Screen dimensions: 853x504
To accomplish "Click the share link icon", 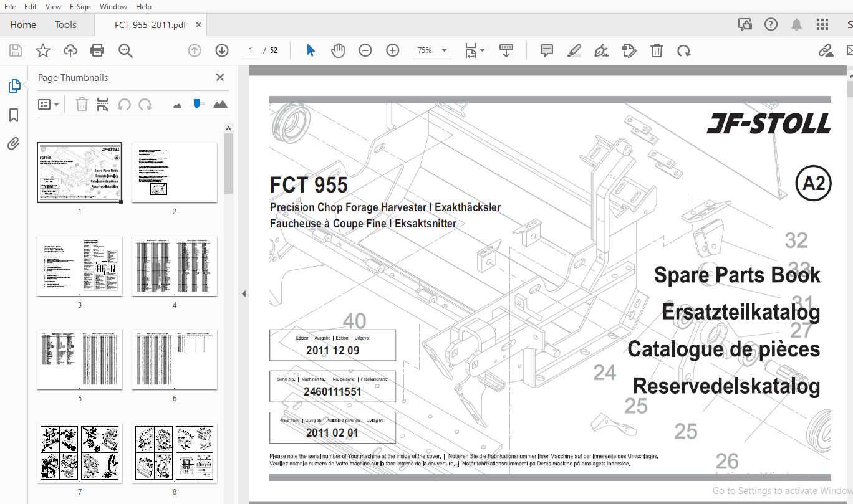I will (x=826, y=50).
